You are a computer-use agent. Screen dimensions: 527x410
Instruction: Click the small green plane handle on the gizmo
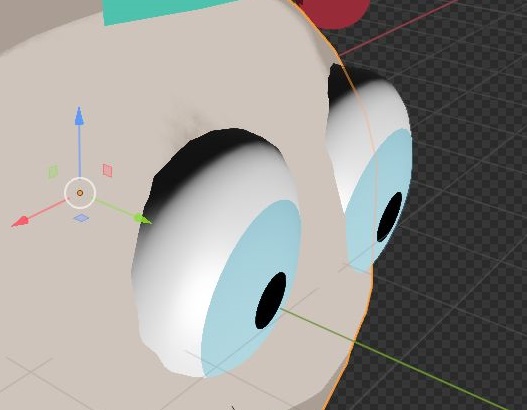53,172
